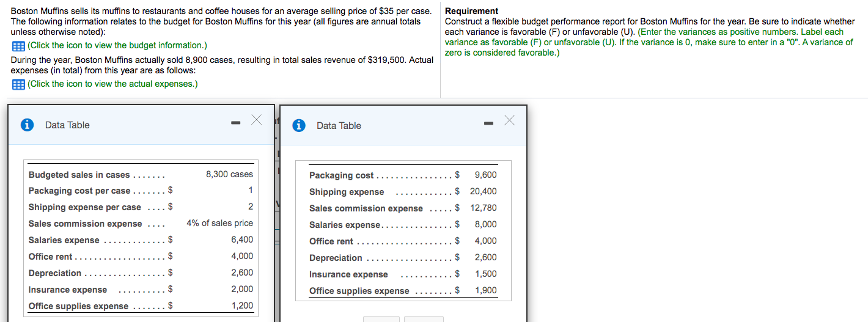Select actual 'Depreciation' row label
The image size is (868, 322).
pyautogui.click(x=336, y=258)
